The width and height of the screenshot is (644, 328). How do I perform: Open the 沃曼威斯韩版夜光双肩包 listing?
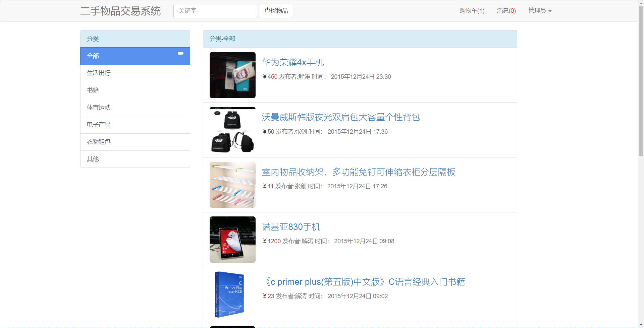[x=340, y=117]
